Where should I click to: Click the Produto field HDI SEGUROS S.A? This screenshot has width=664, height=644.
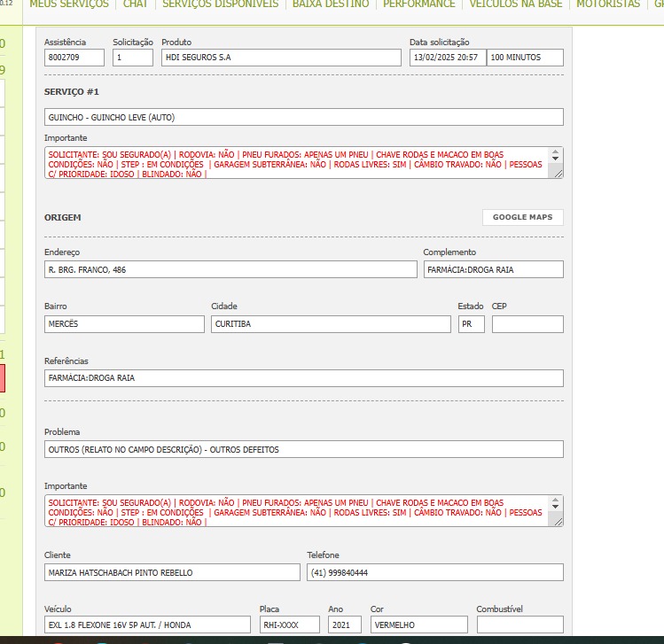click(x=281, y=58)
